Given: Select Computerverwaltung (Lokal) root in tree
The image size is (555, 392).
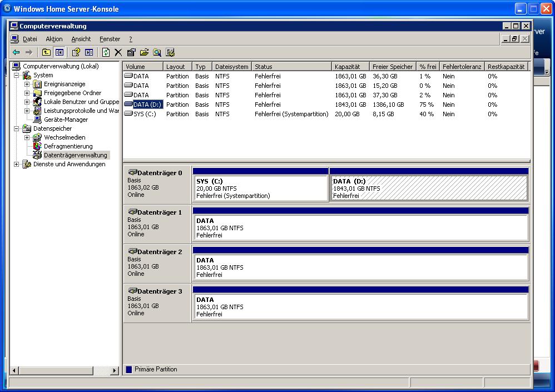Looking at the screenshot, I should [x=61, y=66].
